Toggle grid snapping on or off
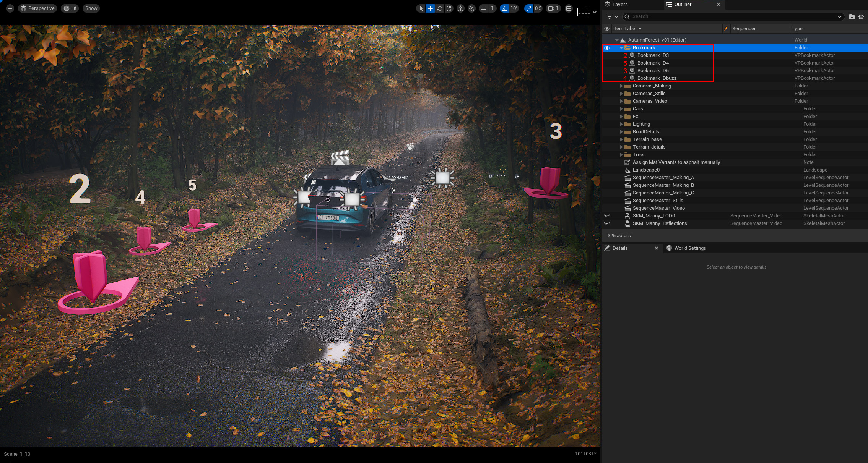 (484, 8)
